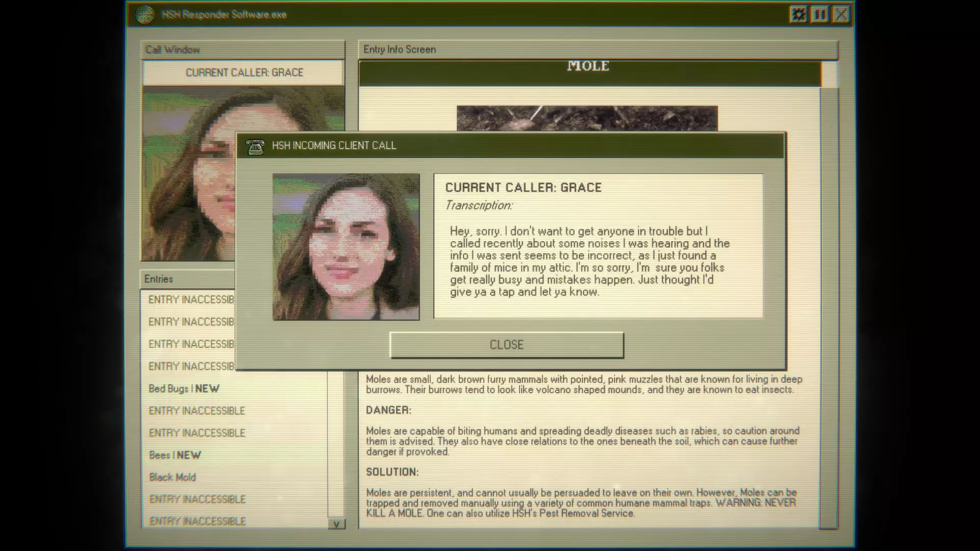Open the Black Mold entry
This screenshot has height=551, width=980.
tap(173, 478)
